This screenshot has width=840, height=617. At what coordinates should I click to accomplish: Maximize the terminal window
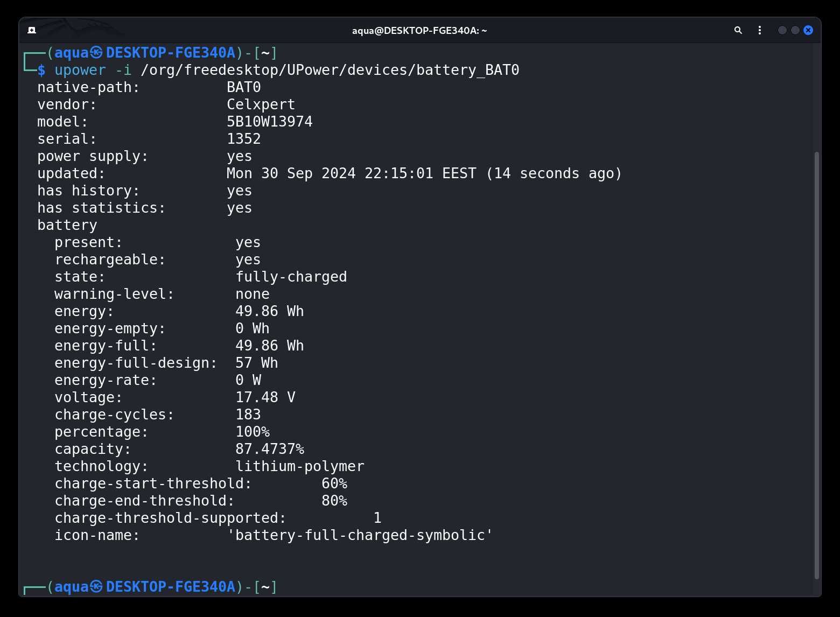(x=795, y=30)
